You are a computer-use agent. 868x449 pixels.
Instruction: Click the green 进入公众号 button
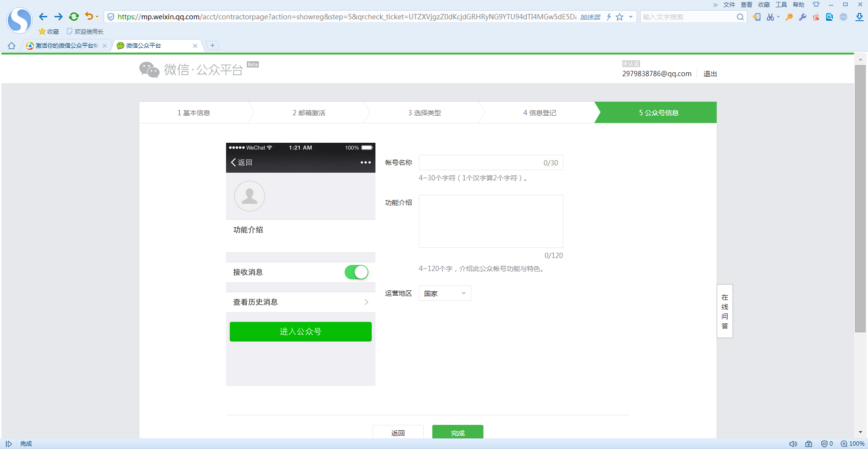300,331
